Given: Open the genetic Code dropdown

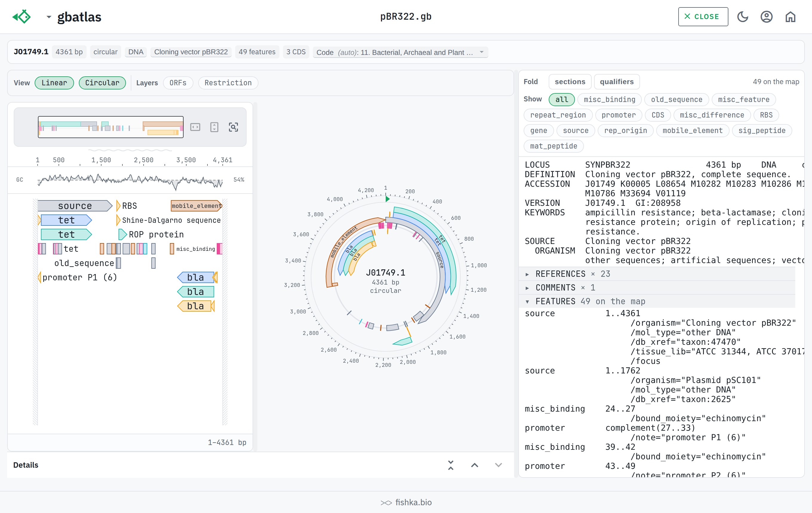Looking at the screenshot, I should point(400,52).
